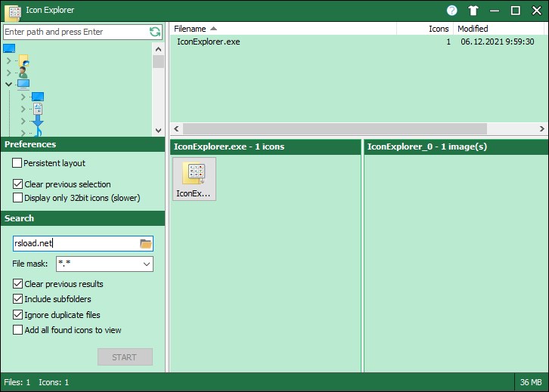Select the OneDrive folder icon in the tree
Image resolution: width=549 pixels, height=392 pixels.
(x=23, y=60)
